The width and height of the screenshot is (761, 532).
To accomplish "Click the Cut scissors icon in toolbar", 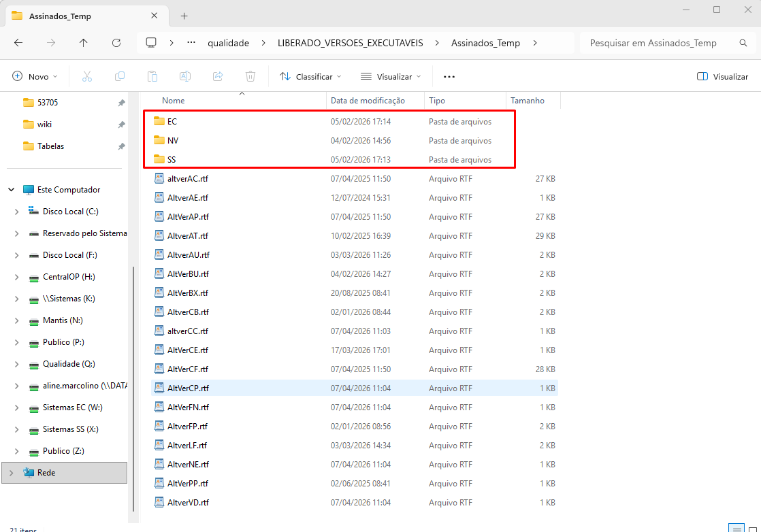I will pos(87,77).
